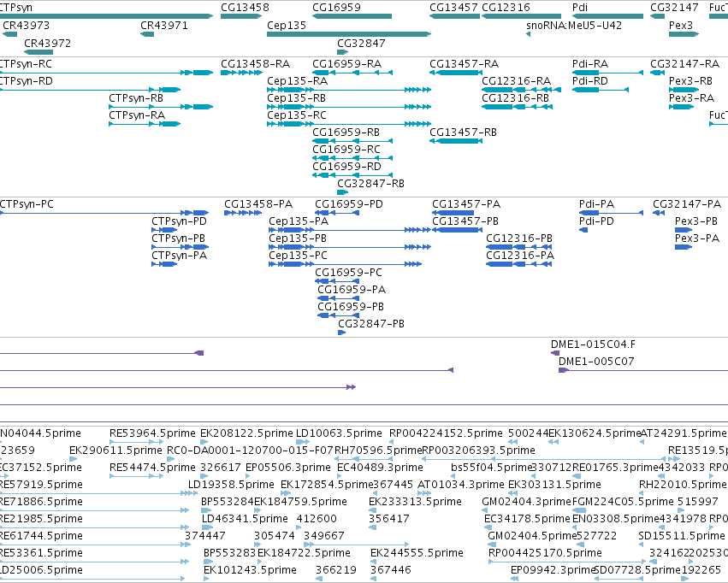This screenshot has width=728, height=583.
Task: Select the CG12316-PB protein label
Action: click(519, 238)
